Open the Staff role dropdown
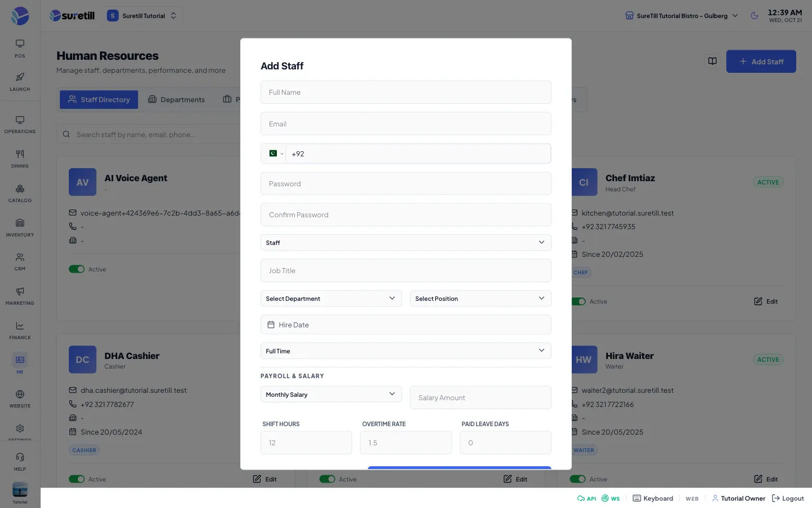The image size is (812, 508). tap(405, 243)
